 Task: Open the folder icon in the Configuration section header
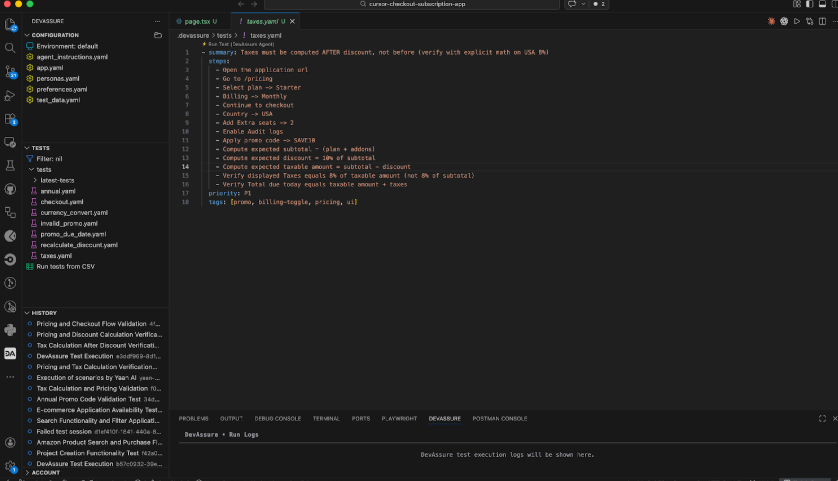(158, 35)
